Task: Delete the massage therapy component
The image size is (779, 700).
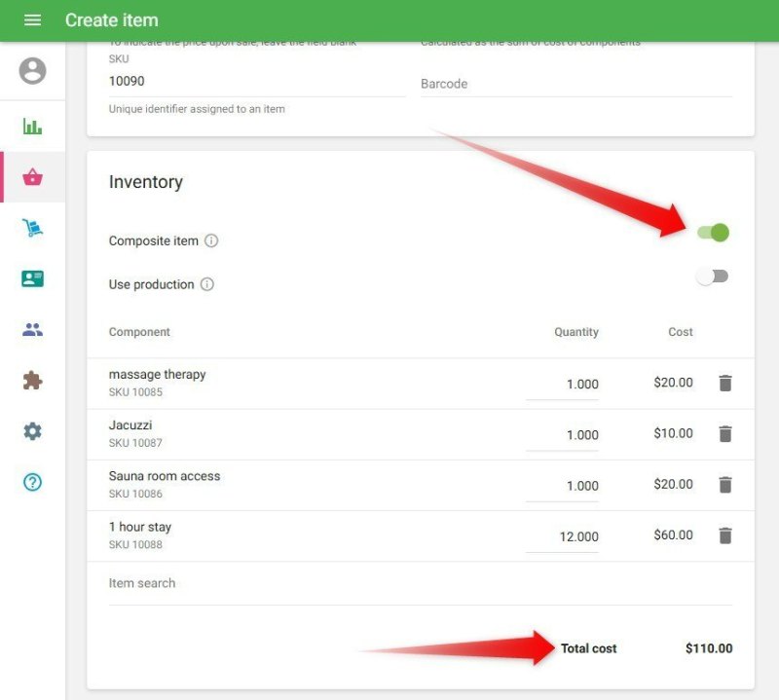Action: [x=724, y=384]
